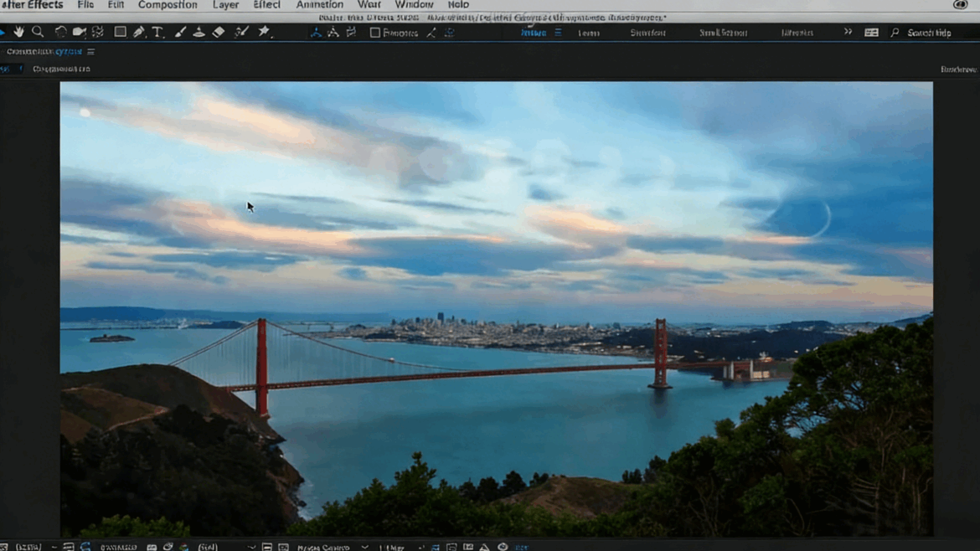
Task: Open the Layer menu
Action: (x=225, y=5)
